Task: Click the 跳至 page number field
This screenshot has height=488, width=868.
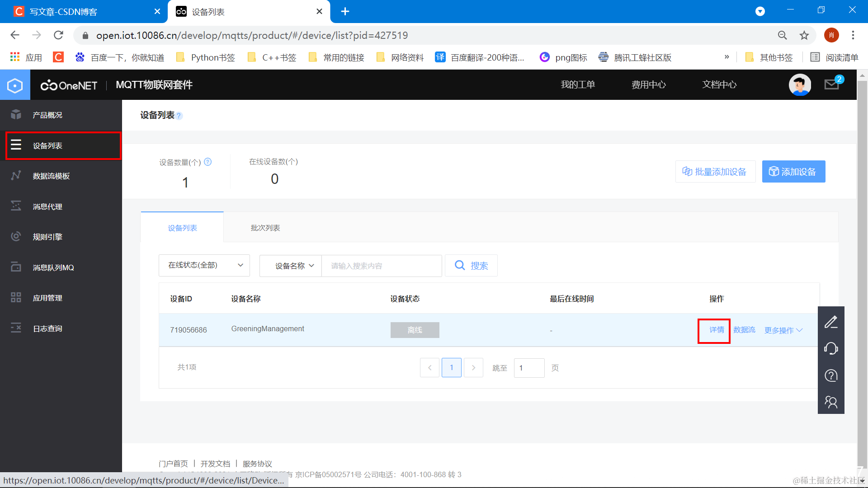Action: point(529,368)
